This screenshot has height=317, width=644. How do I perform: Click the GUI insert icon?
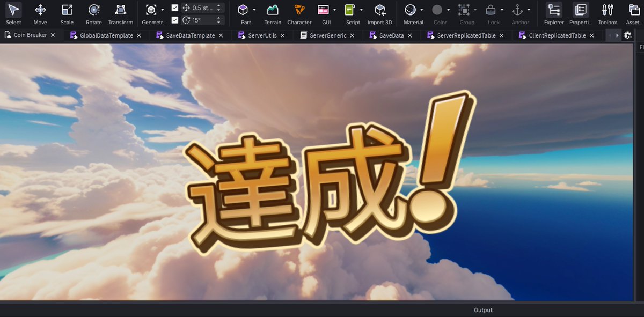[x=323, y=10]
